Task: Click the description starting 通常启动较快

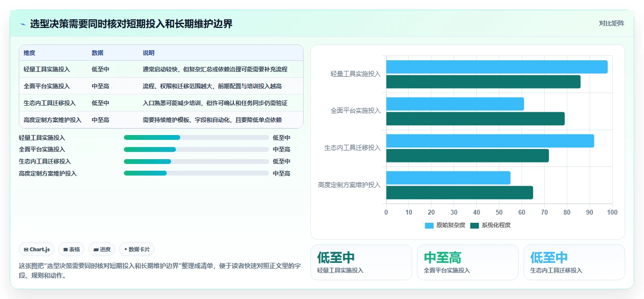Action: pyautogui.click(x=215, y=69)
